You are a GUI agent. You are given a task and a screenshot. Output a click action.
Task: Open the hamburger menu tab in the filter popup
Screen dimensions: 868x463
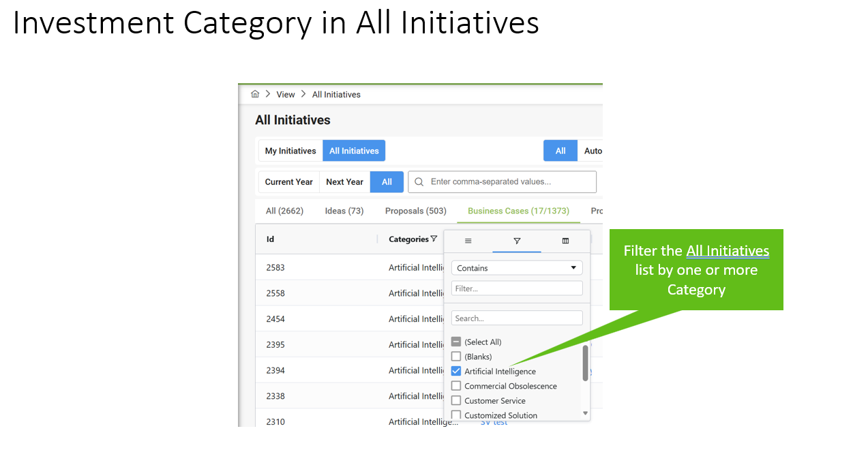(468, 241)
